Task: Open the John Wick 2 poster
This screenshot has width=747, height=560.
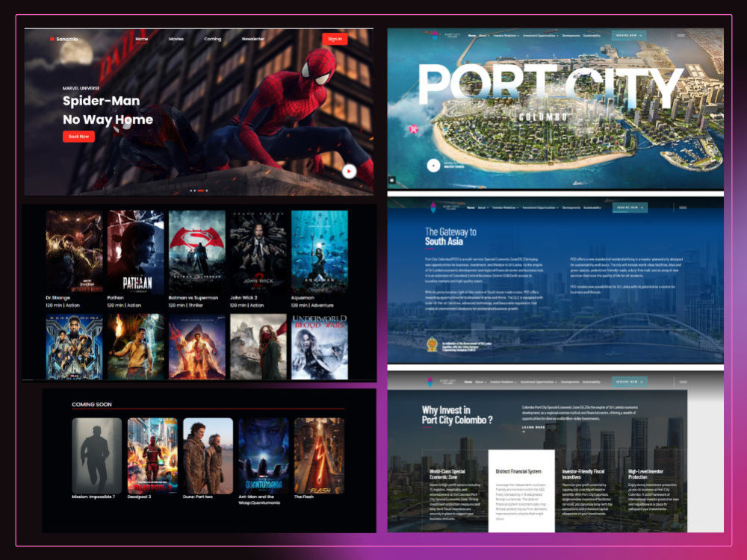Action: 258,252
